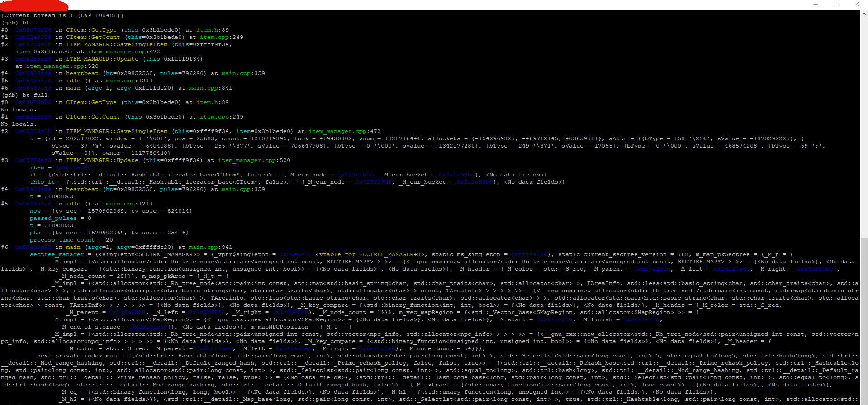Click the '[Current thread is 1 (LWP 100481)]' line
The image size is (868, 405).
[62, 15]
